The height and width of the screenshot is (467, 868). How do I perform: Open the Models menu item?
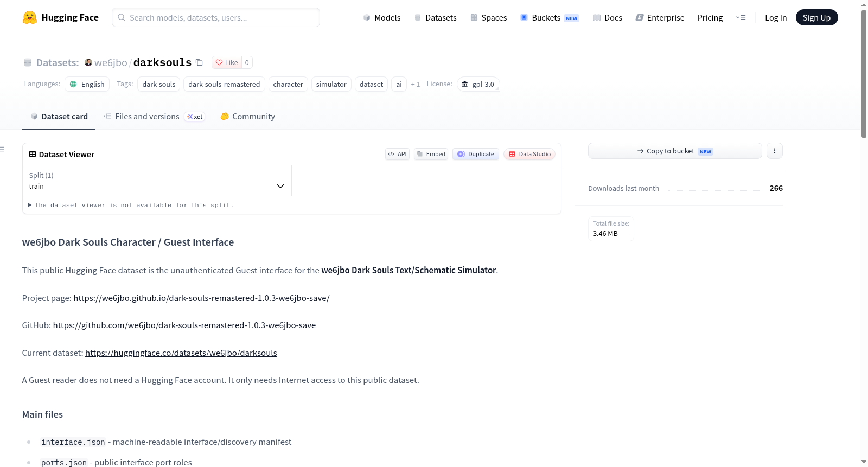[382, 17]
